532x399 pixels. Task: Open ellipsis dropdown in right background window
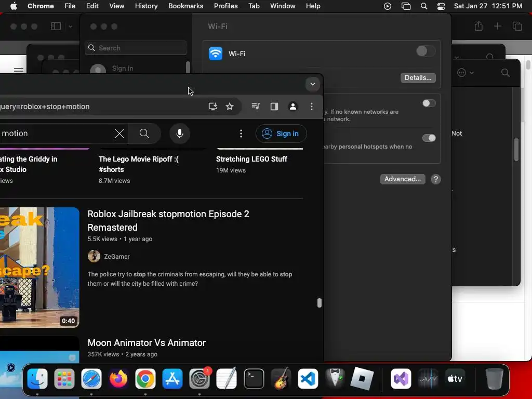[465, 73]
